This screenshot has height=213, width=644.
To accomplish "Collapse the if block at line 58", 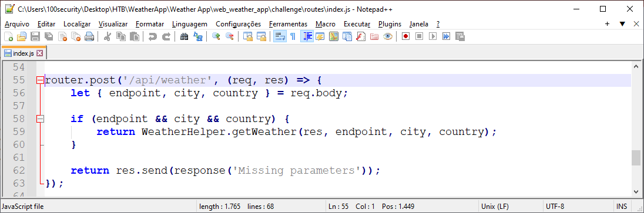I will click(x=40, y=119).
